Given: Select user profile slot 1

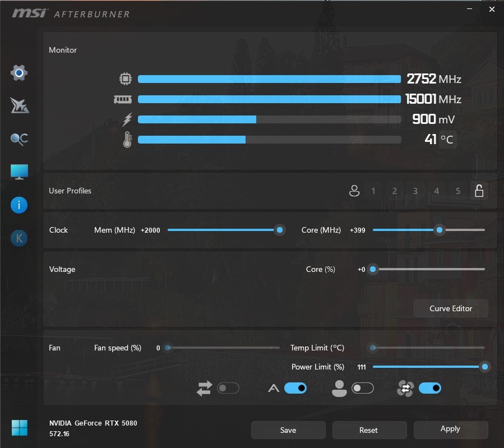Looking at the screenshot, I should tap(373, 191).
